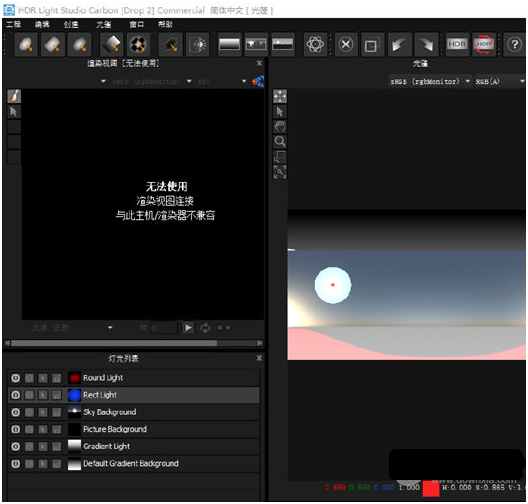Open the 帮助 menu
This screenshot has width=528, height=504.
pos(165,25)
